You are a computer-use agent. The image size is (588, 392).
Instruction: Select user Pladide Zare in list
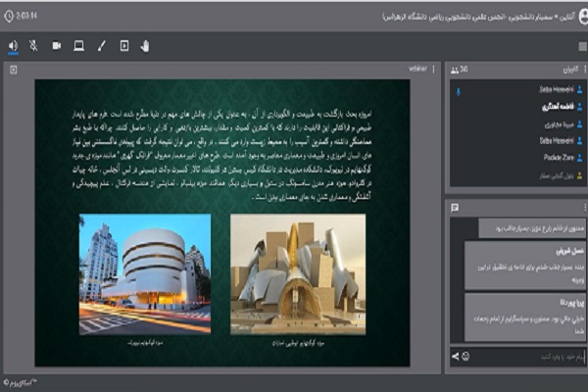pyautogui.click(x=559, y=158)
